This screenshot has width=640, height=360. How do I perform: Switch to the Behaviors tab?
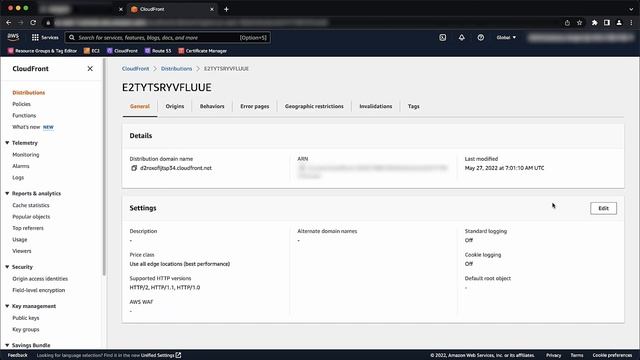(x=212, y=106)
